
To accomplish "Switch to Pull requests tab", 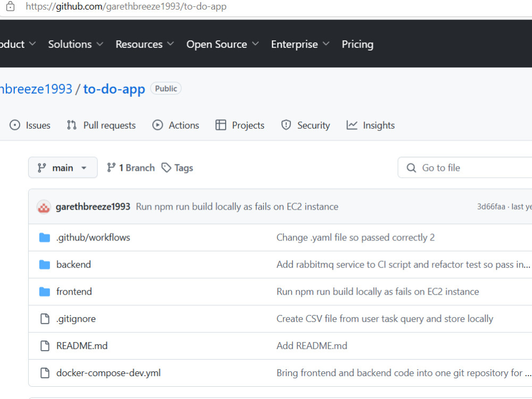I will point(101,125).
